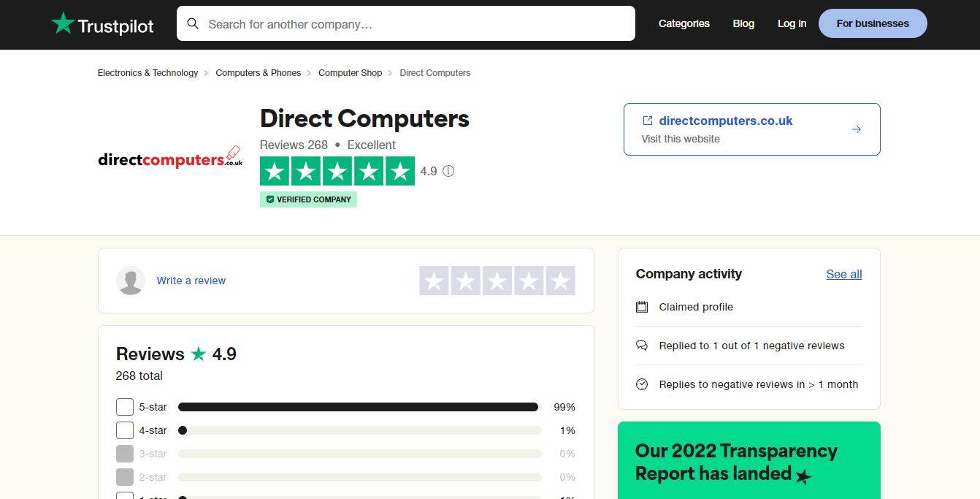This screenshot has width=980, height=499.
Task: Rate five stars in review box
Action: [x=561, y=281]
